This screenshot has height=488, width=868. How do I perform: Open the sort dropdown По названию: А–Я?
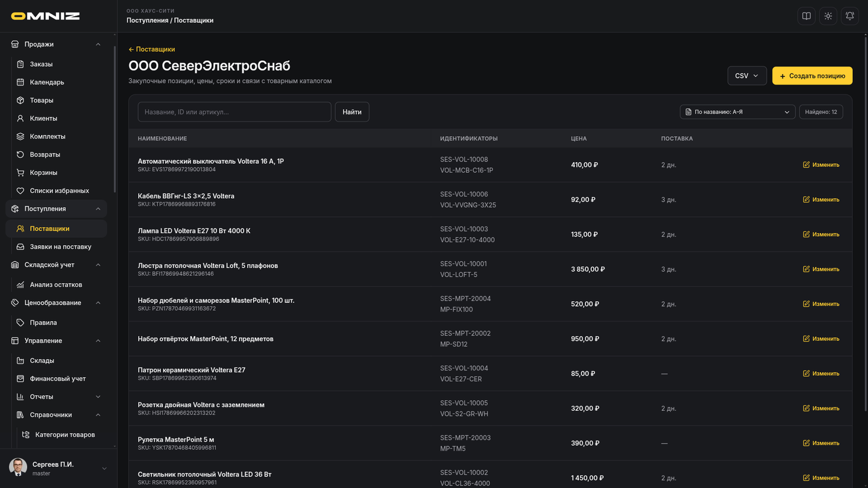pos(737,112)
